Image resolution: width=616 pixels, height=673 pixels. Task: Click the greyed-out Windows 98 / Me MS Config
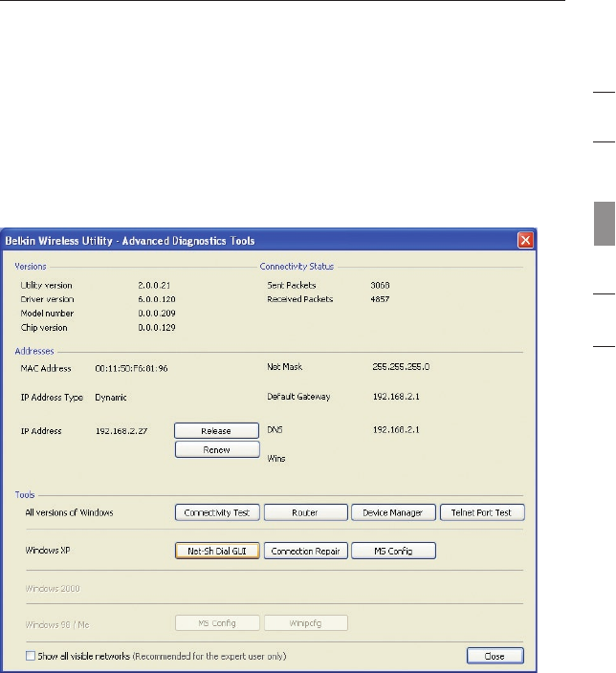(x=217, y=622)
